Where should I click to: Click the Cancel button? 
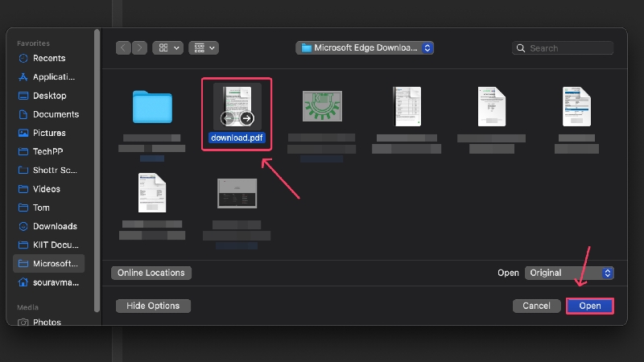point(536,306)
